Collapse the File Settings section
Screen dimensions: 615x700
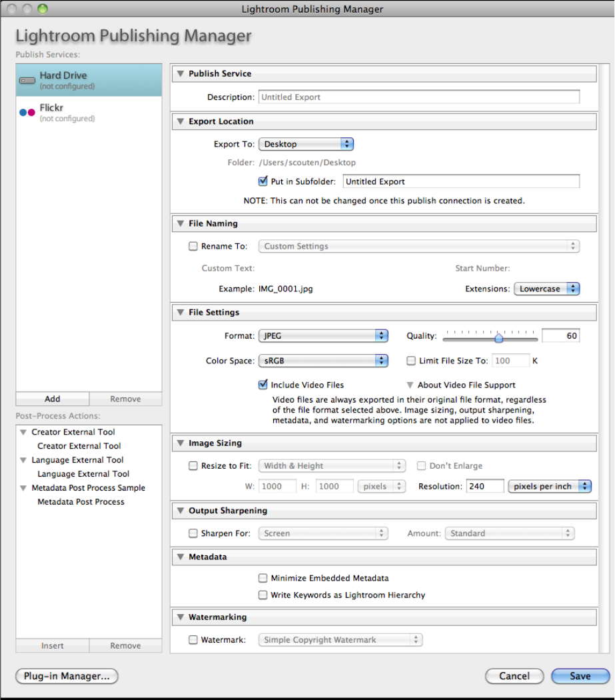coord(181,312)
